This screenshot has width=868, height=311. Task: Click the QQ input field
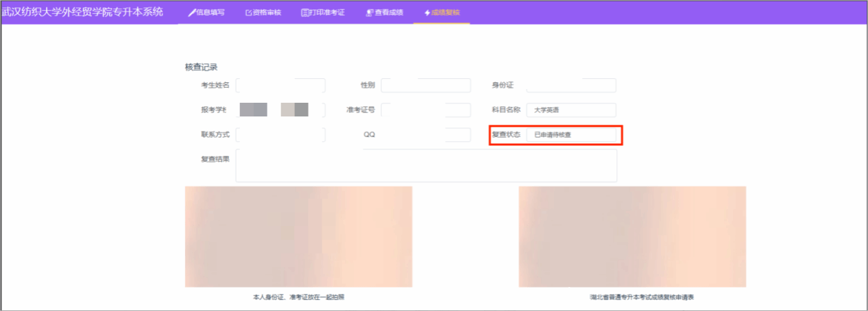(x=425, y=135)
